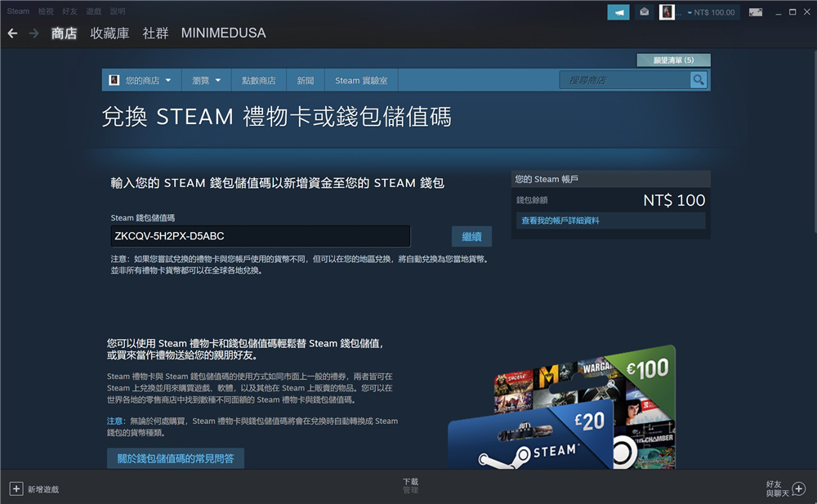Expand the 您的商店 dropdown
Screen dimensions: 817x504
[x=141, y=80]
